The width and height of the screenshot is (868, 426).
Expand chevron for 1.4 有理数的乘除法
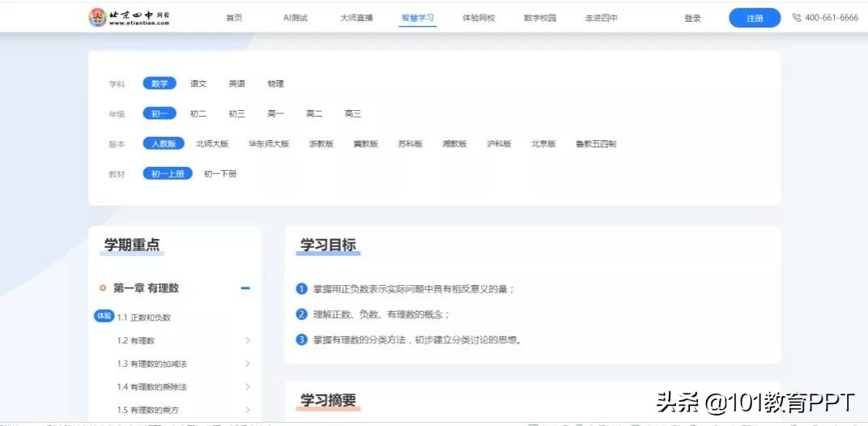point(248,386)
